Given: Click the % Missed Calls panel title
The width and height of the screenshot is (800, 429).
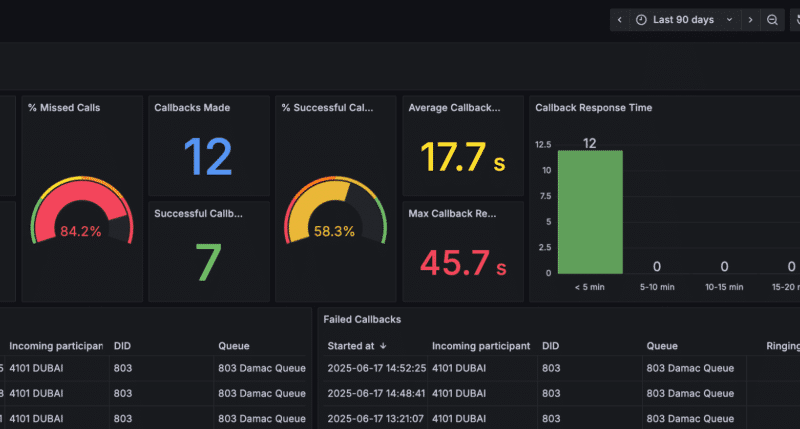Looking at the screenshot, I should [64, 107].
